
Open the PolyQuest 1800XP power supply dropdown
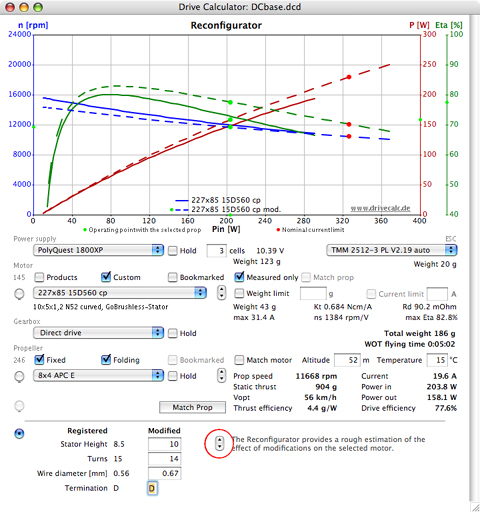tap(98, 250)
